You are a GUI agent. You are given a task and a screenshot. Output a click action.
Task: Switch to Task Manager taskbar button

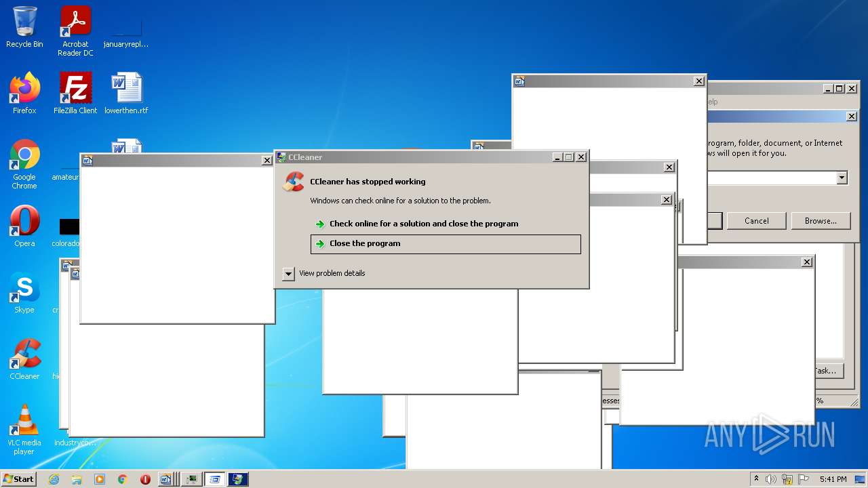(192, 479)
